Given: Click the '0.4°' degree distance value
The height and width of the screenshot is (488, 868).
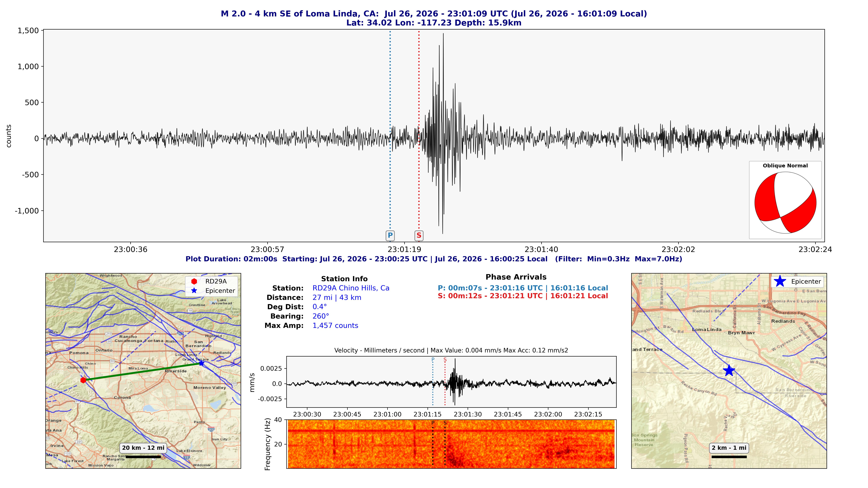Looking at the screenshot, I should (x=320, y=307).
